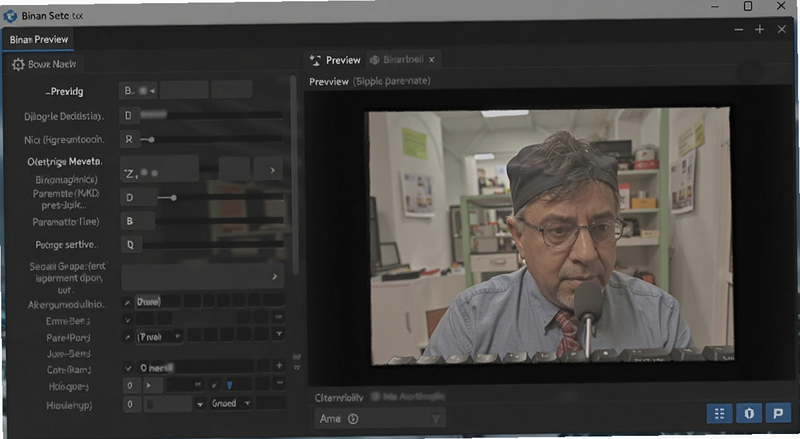Open the B. dropdown in Previdg row
The height and width of the screenshot is (439, 800).
[x=138, y=91]
